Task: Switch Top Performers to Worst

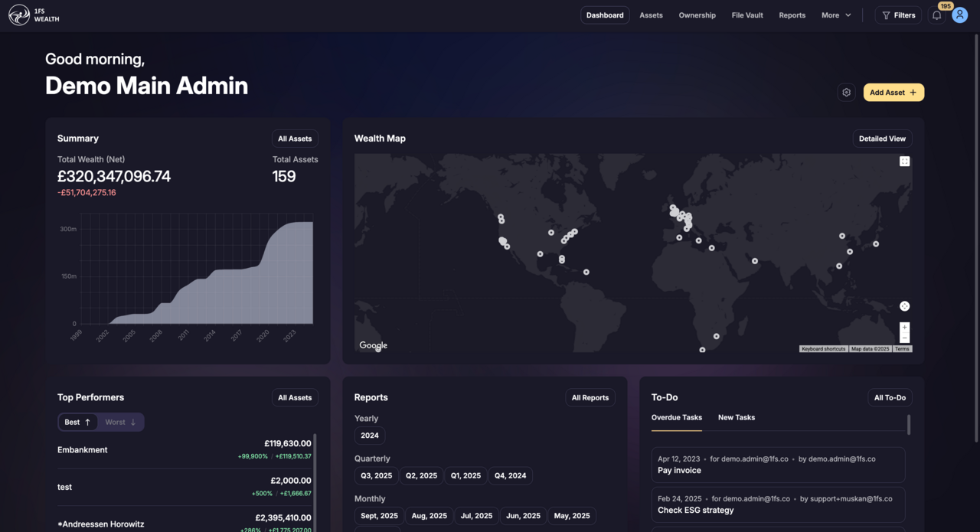Action: pyautogui.click(x=120, y=423)
